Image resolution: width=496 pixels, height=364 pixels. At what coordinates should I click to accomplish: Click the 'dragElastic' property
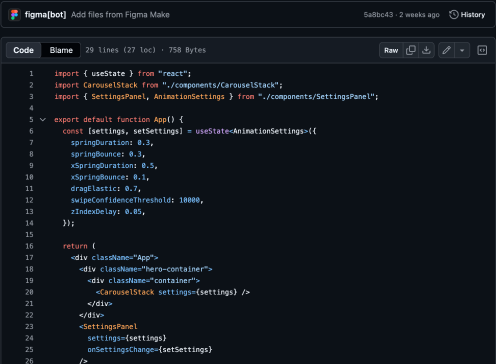pyautogui.click(x=94, y=189)
